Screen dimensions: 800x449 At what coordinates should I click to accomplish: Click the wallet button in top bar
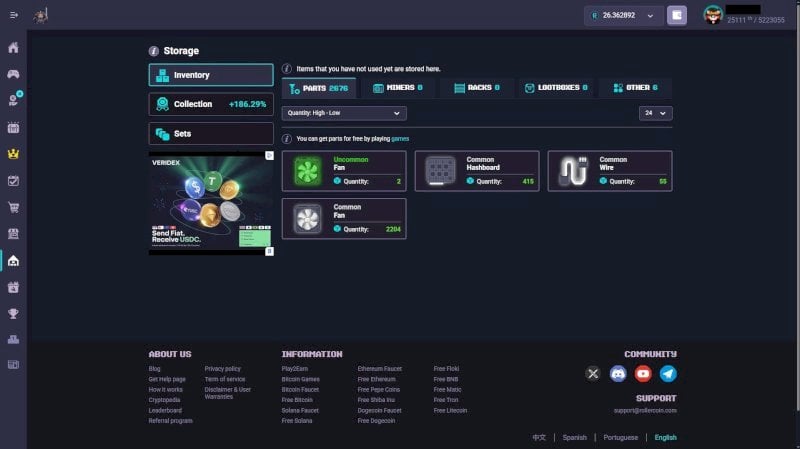click(x=677, y=15)
